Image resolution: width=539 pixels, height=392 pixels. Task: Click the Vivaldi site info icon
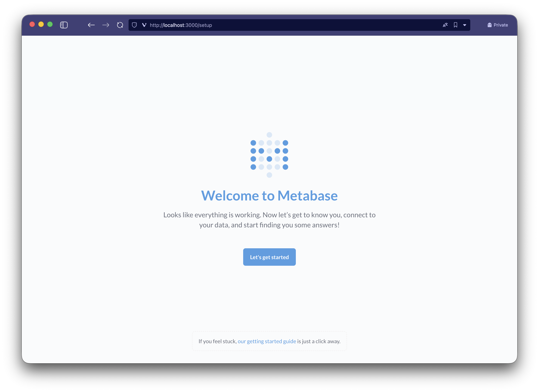tap(144, 25)
